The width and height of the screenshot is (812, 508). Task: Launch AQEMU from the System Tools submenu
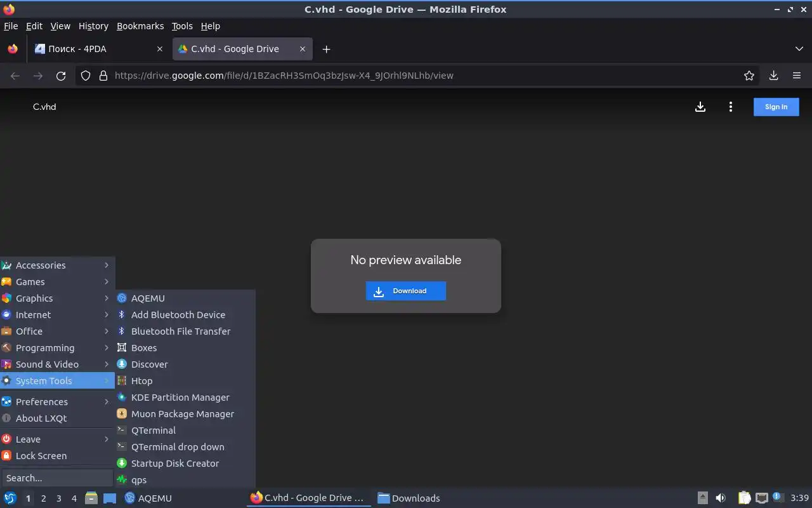point(185,298)
